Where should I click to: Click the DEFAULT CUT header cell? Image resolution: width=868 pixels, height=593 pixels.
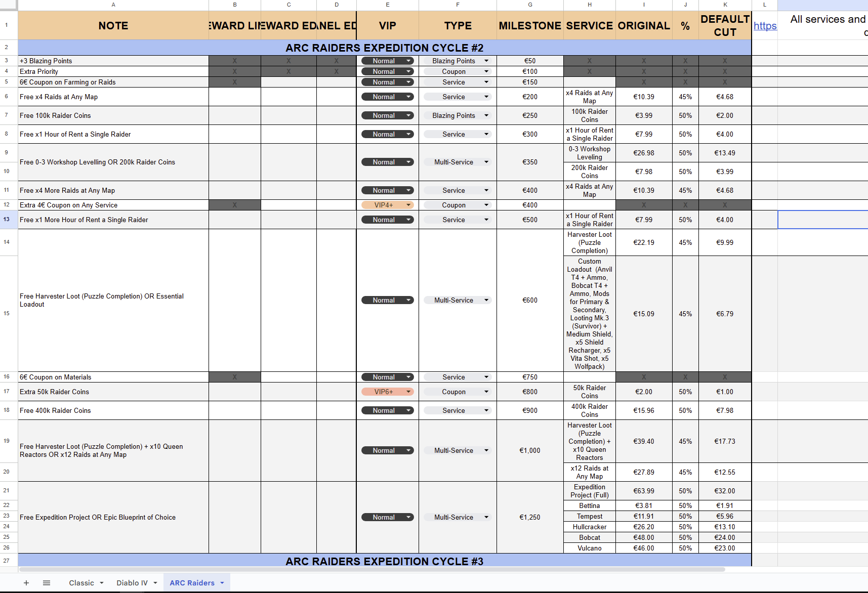click(x=725, y=25)
